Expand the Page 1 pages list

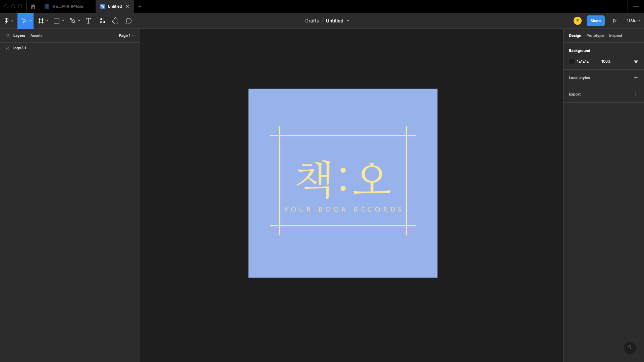(x=126, y=36)
